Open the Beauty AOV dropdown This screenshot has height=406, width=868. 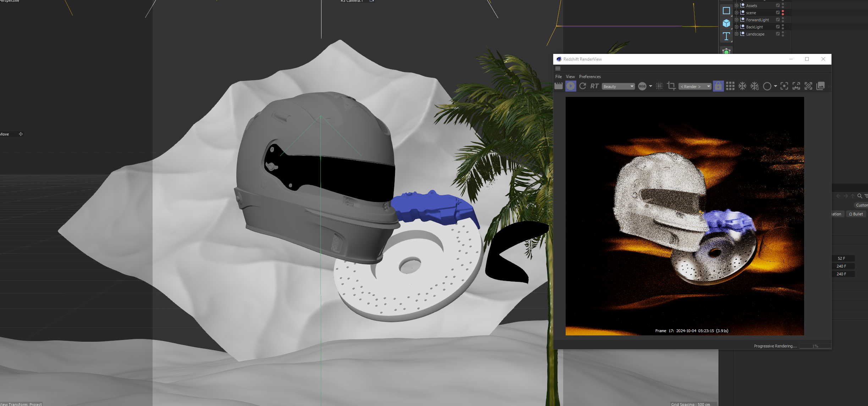pyautogui.click(x=618, y=86)
